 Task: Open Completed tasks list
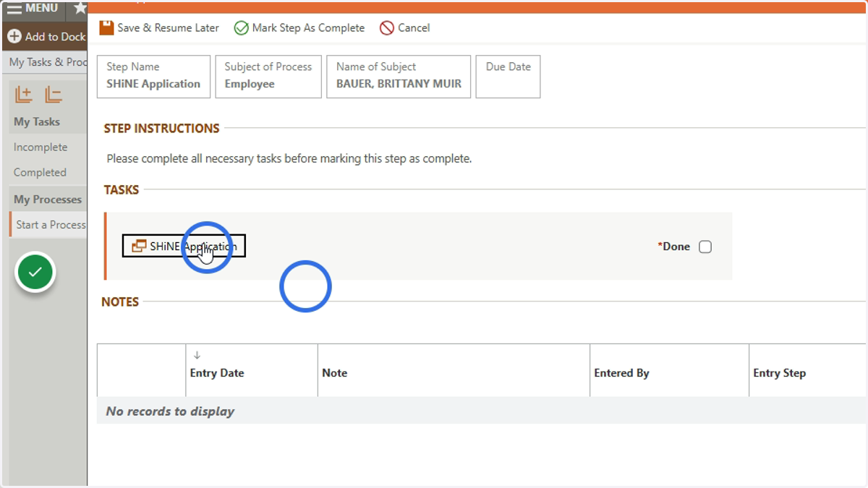coord(40,173)
